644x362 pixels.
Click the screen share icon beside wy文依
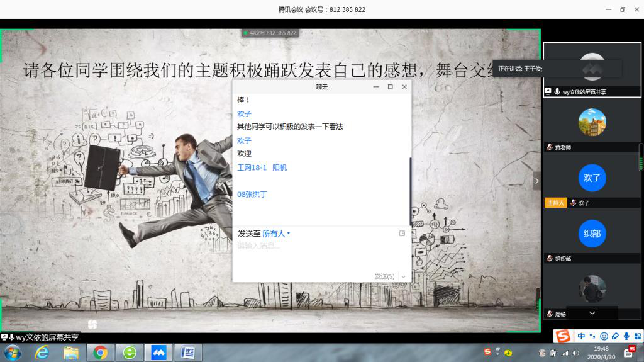pos(548,92)
